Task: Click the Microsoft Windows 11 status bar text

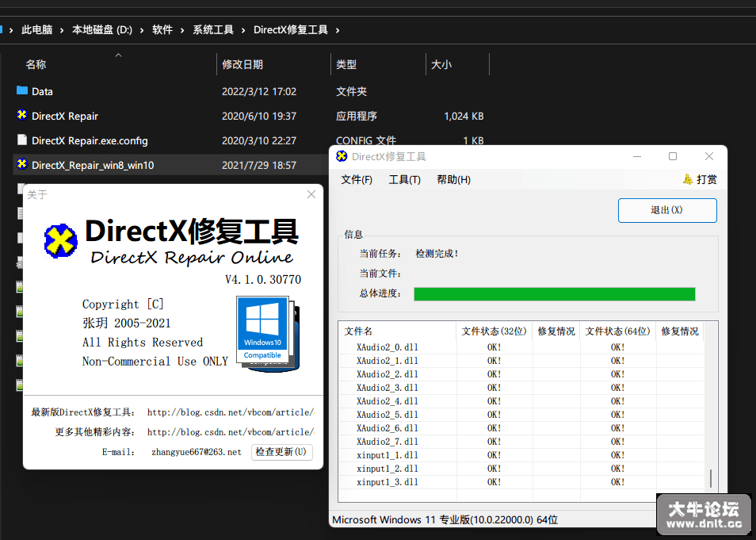Action: 445,520
